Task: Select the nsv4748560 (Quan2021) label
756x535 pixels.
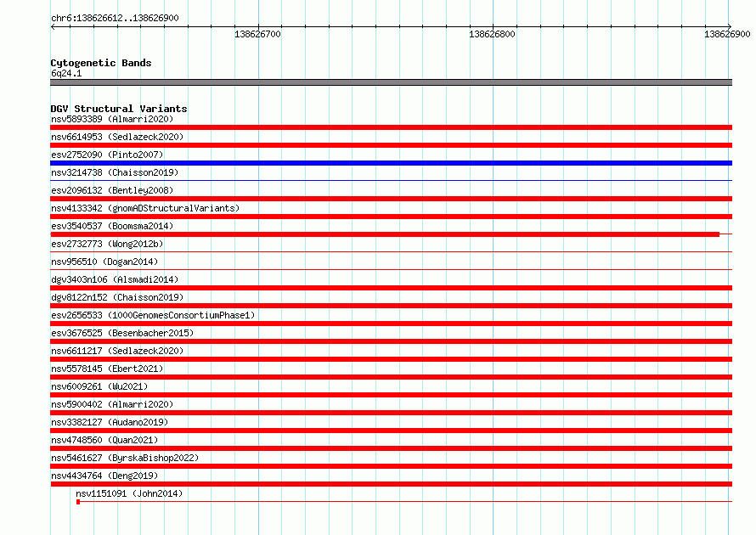Action: pos(104,440)
